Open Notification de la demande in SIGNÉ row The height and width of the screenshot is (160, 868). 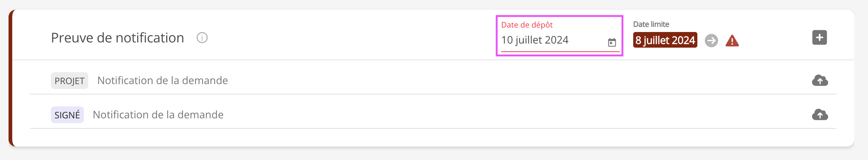tap(158, 115)
